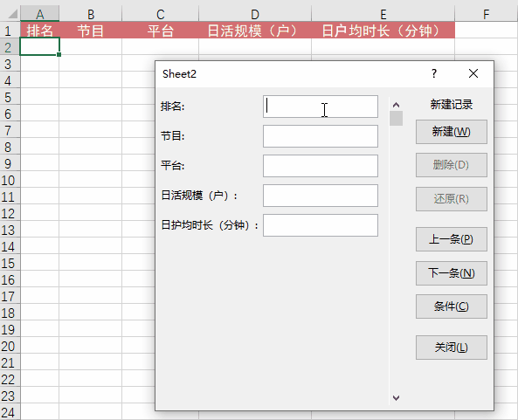Screen dimensions: 518x420
Task: Focus the 节目 input field
Action: click(321, 136)
